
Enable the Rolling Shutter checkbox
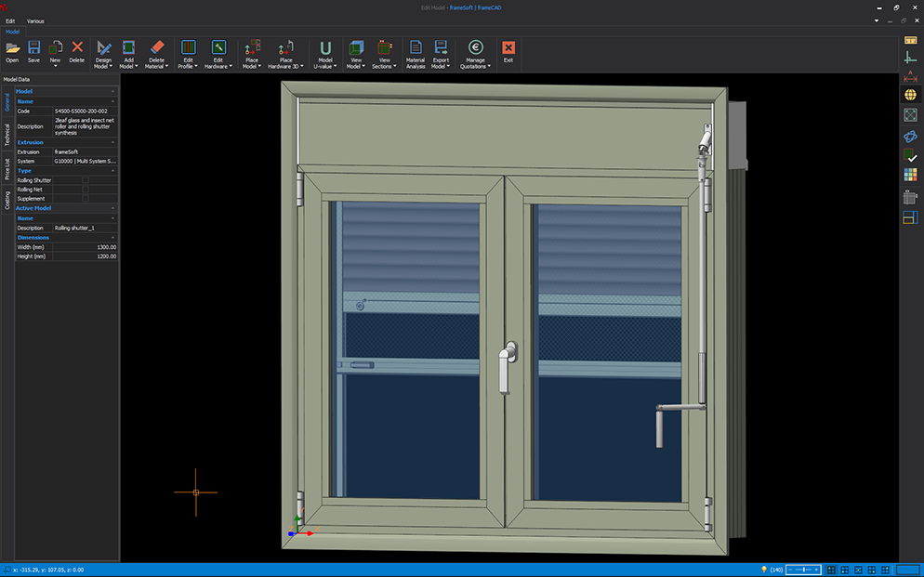tap(86, 180)
